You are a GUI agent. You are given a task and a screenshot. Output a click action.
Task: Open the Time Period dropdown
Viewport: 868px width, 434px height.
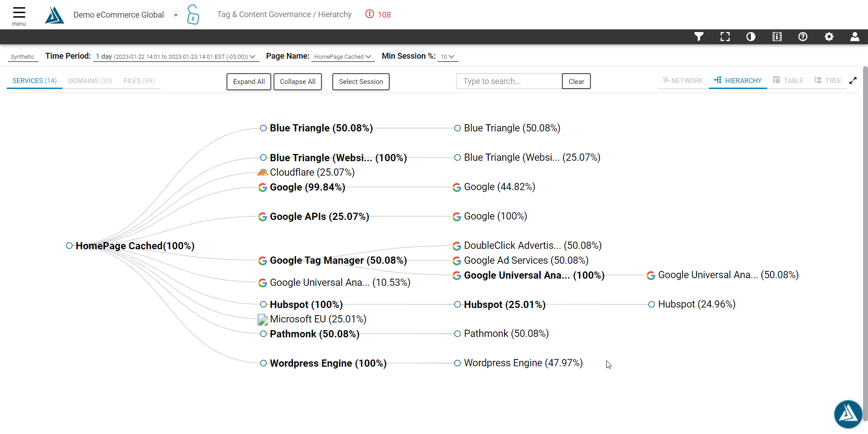coord(175,56)
